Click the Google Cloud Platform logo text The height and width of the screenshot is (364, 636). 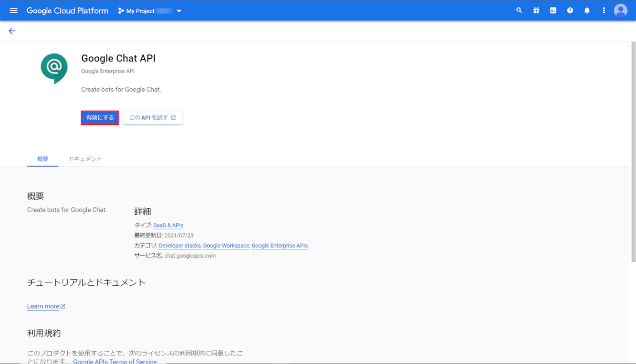point(67,10)
